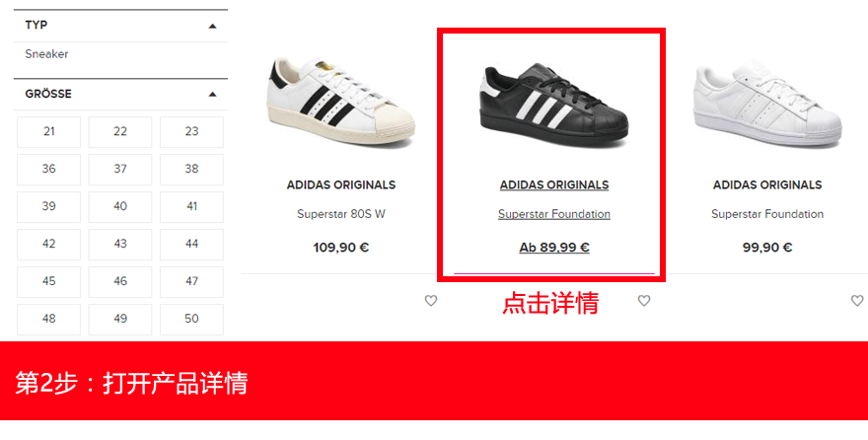Screen dimensions: 868x440
Task: Collapse the GRÖSSE size filter
Action: click(x=212, y=94)
